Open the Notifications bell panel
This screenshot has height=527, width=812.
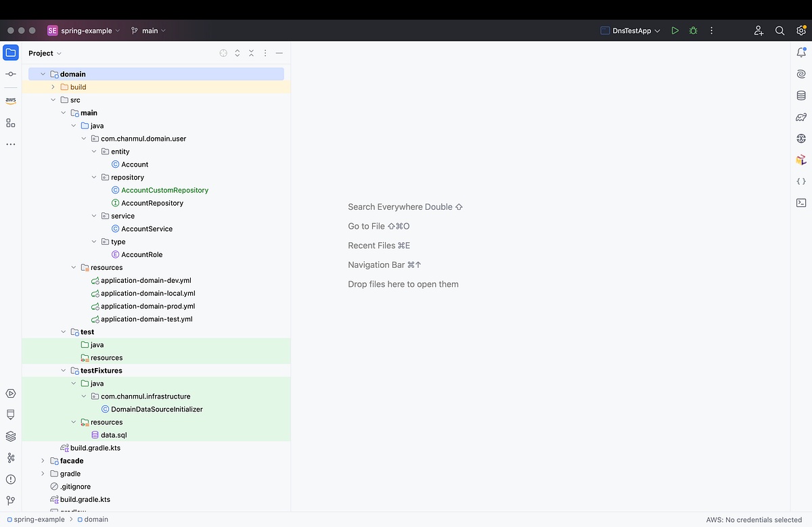[x=801, y=51]
